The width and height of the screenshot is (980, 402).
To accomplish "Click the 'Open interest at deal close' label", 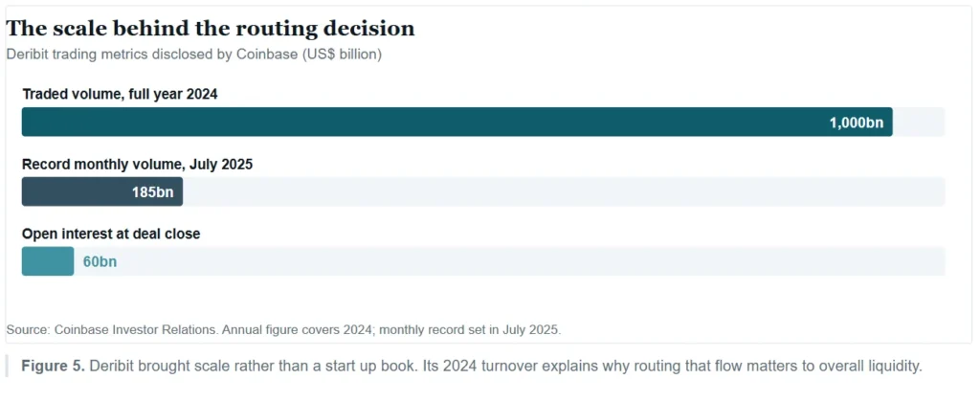I will pos(111,234).
